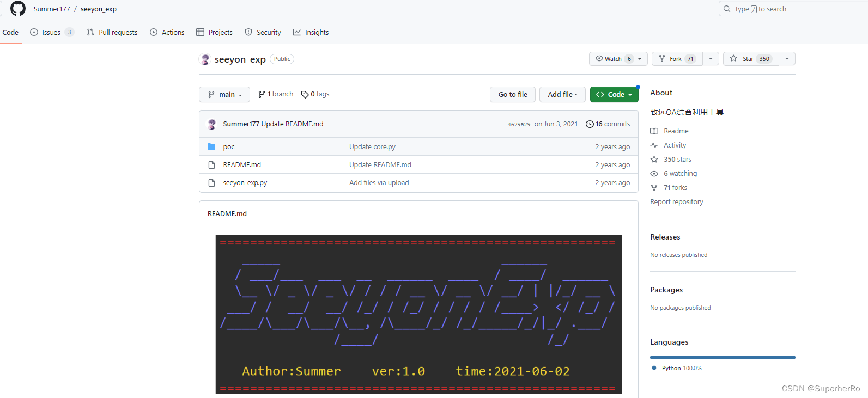Screen dimensions: 868x398
Task: Open the Projects tab
Action: [215, 33]
